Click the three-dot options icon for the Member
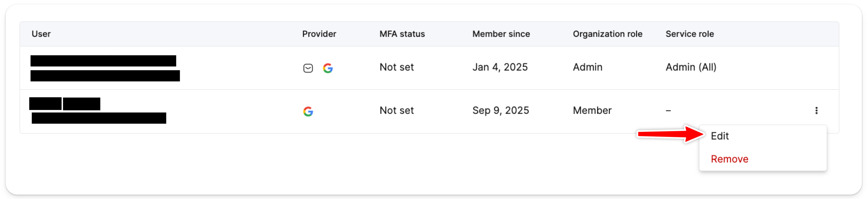Screen dimensions: 868x199 coord(816,110)
